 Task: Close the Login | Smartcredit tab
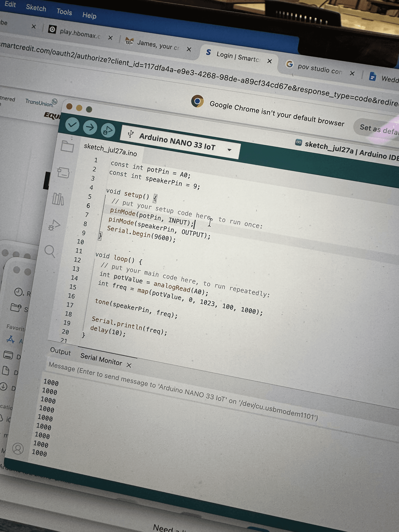click(x=270, y=61)
